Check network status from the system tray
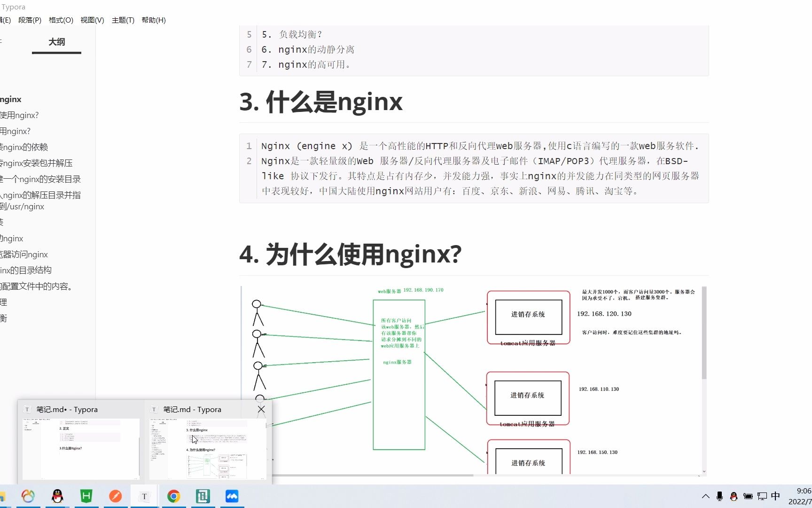The height and width of the screenshot is (508, 812). [761, 496]
